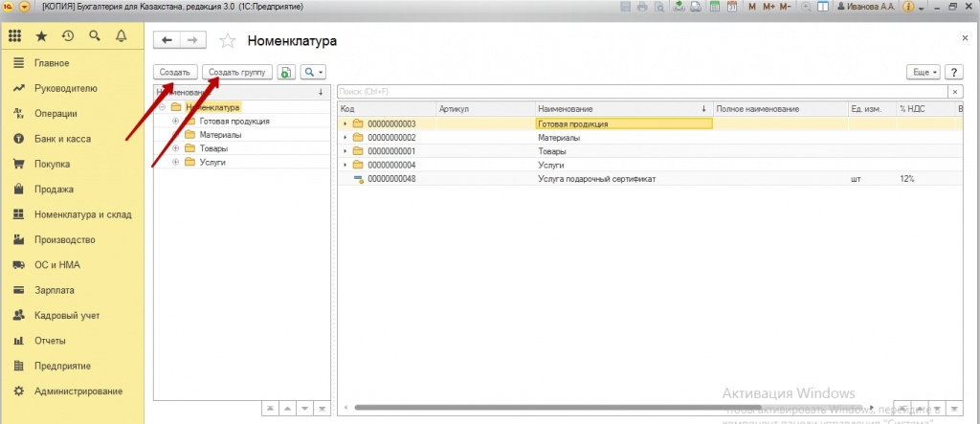
Task: Click into the Поиск (Ctrl+F) field
Action: 642,92
